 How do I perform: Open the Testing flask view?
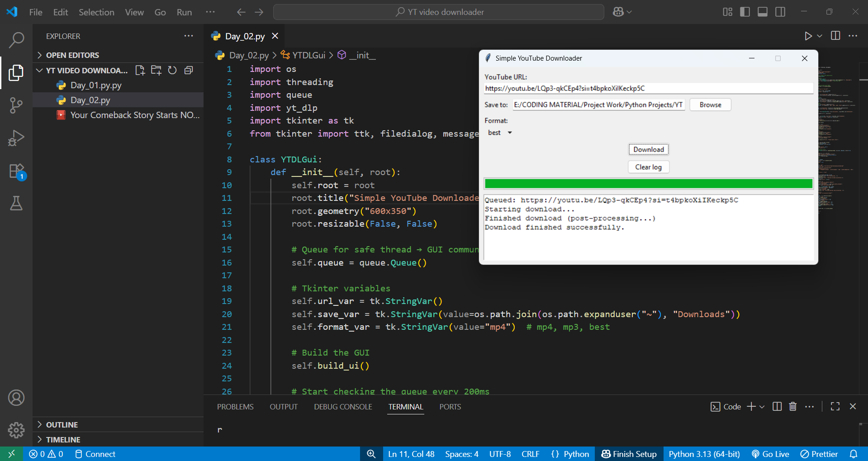(16, 204)
